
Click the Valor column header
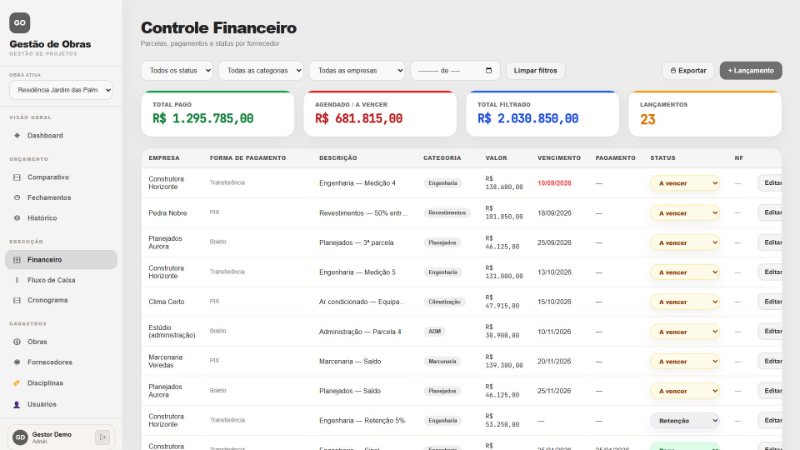(x=496, y=158)
